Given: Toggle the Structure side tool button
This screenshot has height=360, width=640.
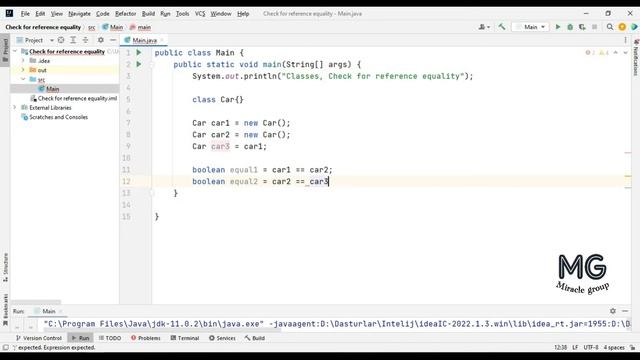Looking at the screenshot, I should [x=5, y=267].
